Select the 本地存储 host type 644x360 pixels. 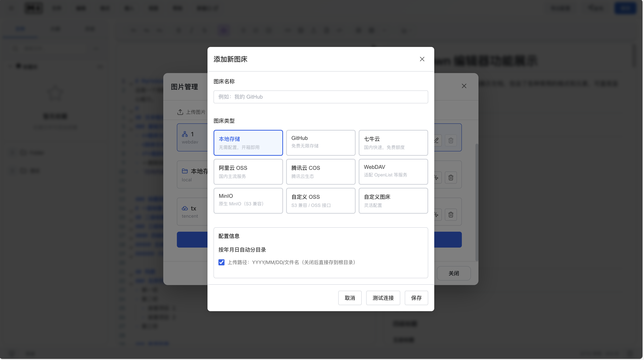pos(248,143)
